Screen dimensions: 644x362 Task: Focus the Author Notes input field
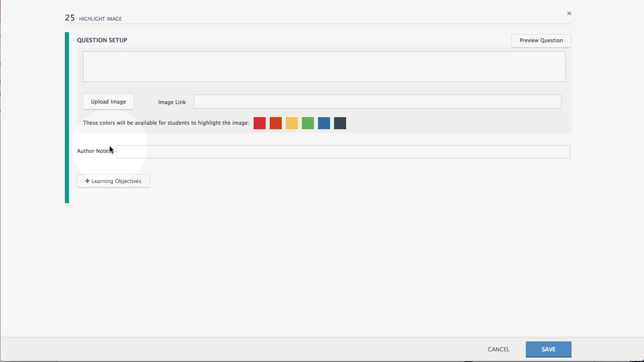pos(343,151)
